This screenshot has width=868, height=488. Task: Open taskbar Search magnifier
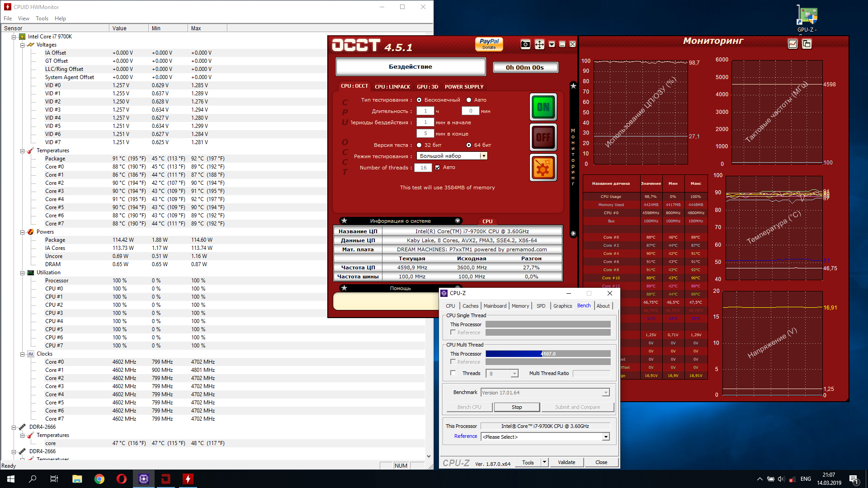coord(33,479)
